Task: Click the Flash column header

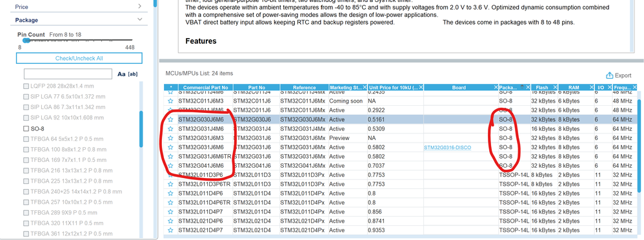Action: (x=542, y=88)
